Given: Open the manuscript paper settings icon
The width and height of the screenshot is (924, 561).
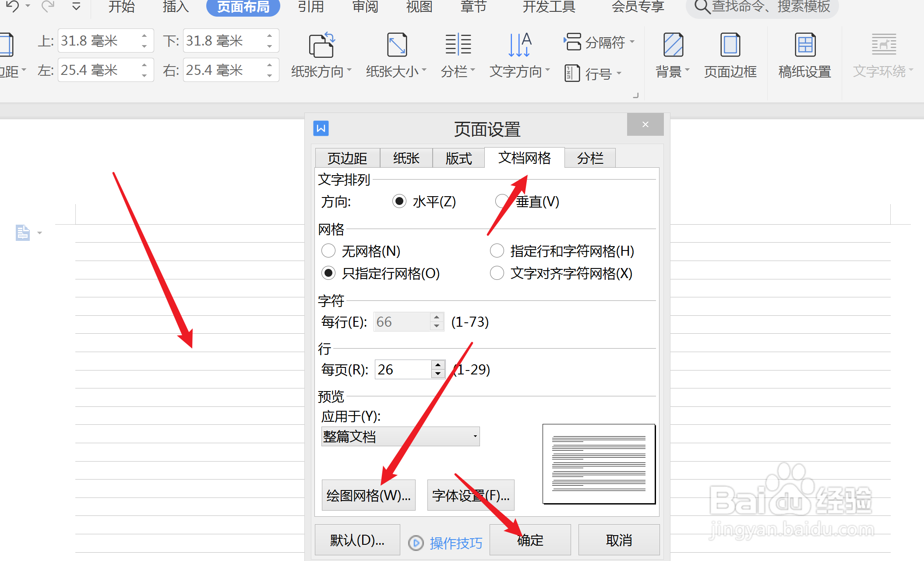Looking at the screenshot, I should coord(805,46).
